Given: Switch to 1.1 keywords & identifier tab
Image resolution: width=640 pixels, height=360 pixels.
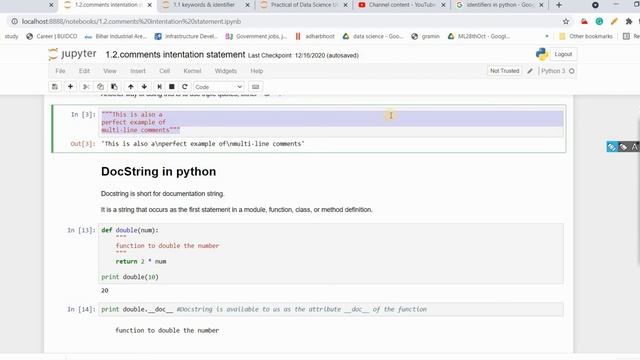Looking at the screenshot, I should pyautogui.click(x=204, y=5).
